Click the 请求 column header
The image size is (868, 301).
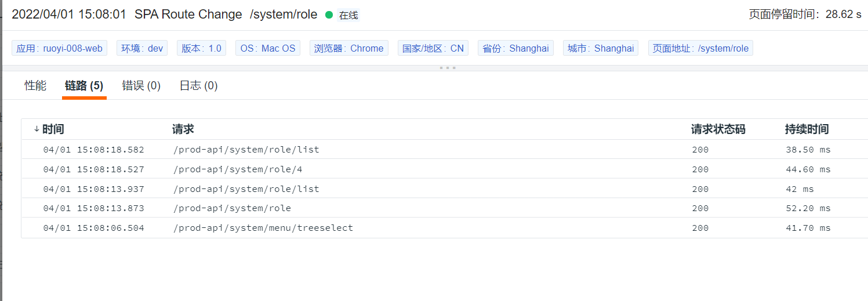[x=183, y=129]
